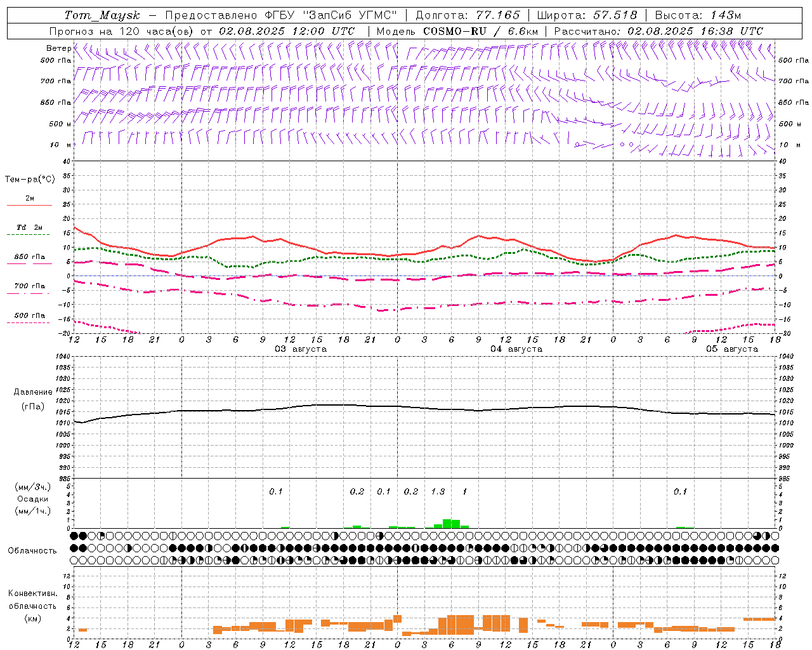Viewport: 812px width, 650px height.
Task: Click the (км) unit label for convective clouds
Action: pyautogui.click(x=32, y=618)
